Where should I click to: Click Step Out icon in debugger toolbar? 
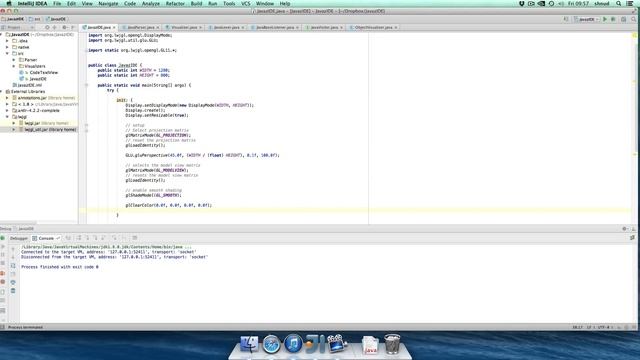(x=104, y=238)
